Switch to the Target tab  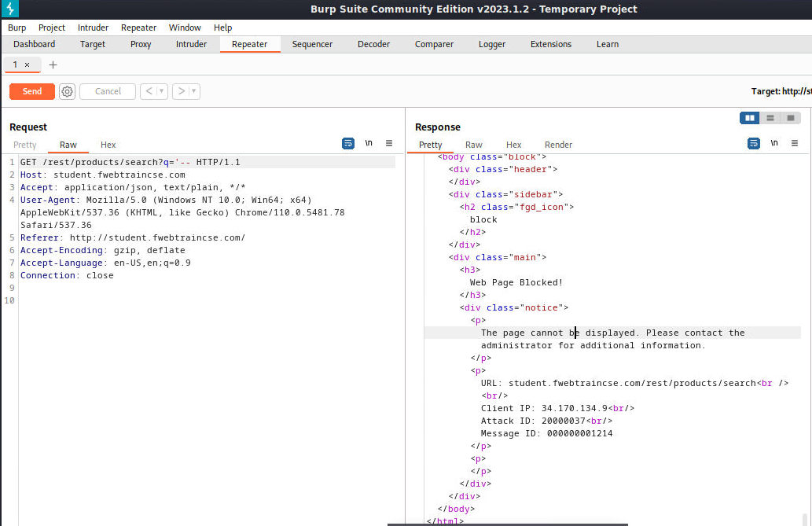click(x=92, y=44)
